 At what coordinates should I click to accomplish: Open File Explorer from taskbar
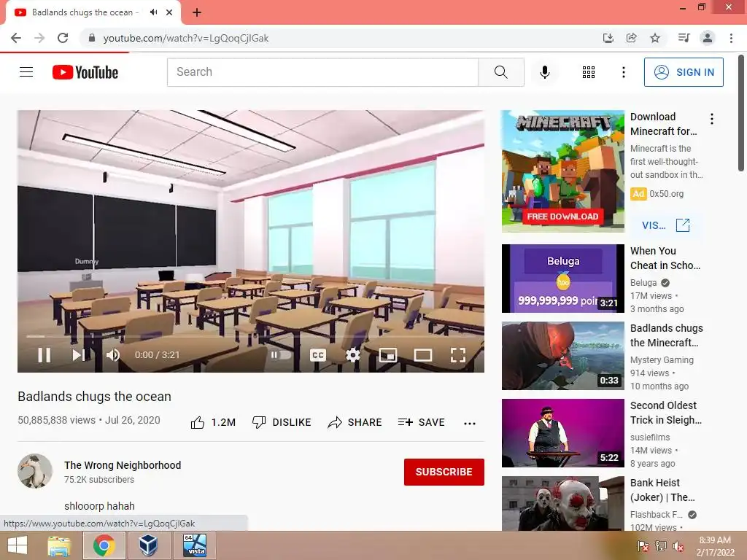tap(60, 545)
